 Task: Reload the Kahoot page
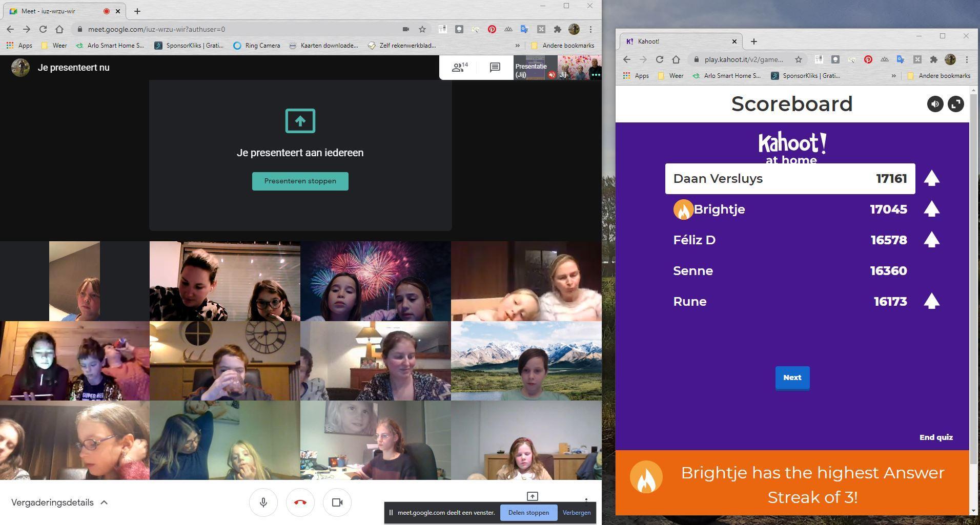(660, 59)
